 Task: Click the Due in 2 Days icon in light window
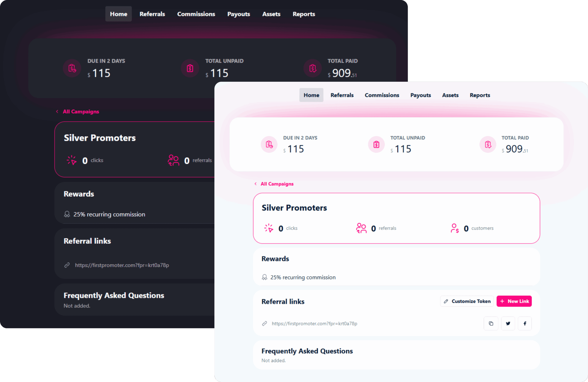269,144
